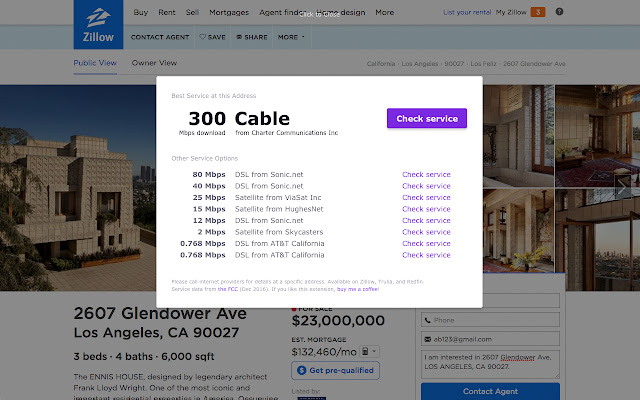Viewport: 640px width, 400px height.
Task: Click the blue Contact Agent button
Action: [490, 391]
